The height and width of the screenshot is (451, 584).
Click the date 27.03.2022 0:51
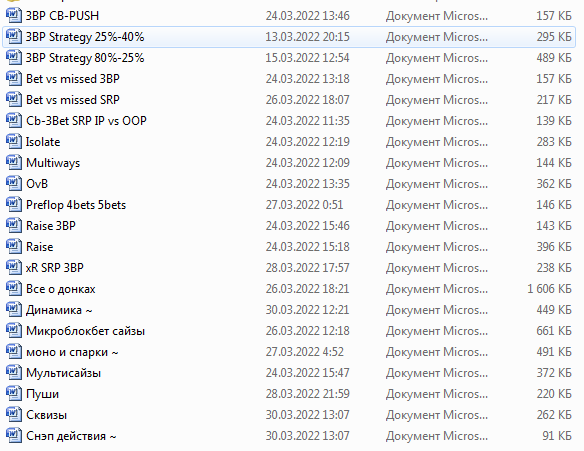(304, 204)
